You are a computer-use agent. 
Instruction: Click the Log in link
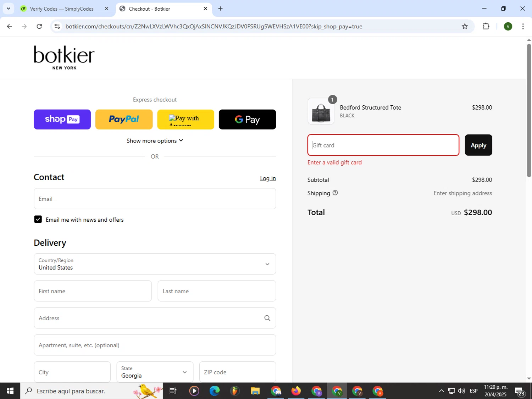pos(268,178)
